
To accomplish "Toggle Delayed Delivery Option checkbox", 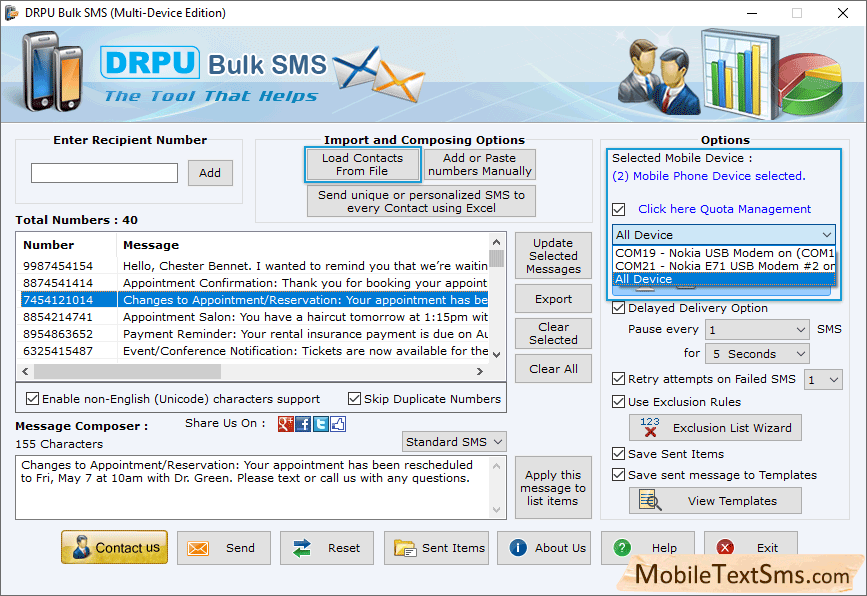I will [619, 308].
